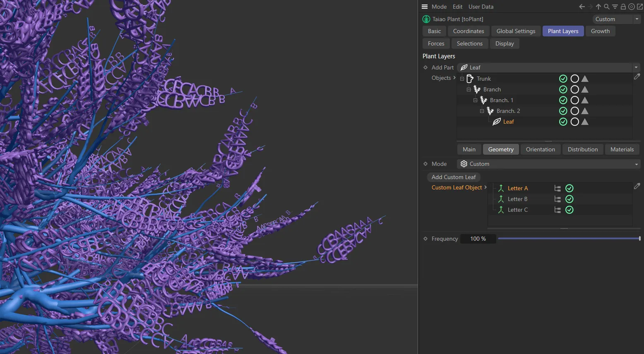Enable the green check on the Letter C entry
Viewport: 644px width, 354px height.
click(570, 210)
